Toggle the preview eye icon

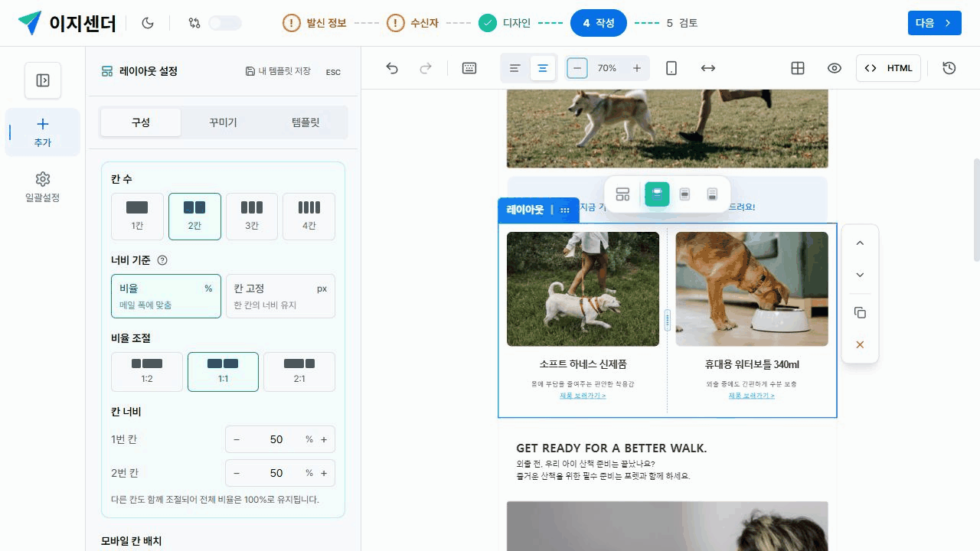[x=835, y=68]
